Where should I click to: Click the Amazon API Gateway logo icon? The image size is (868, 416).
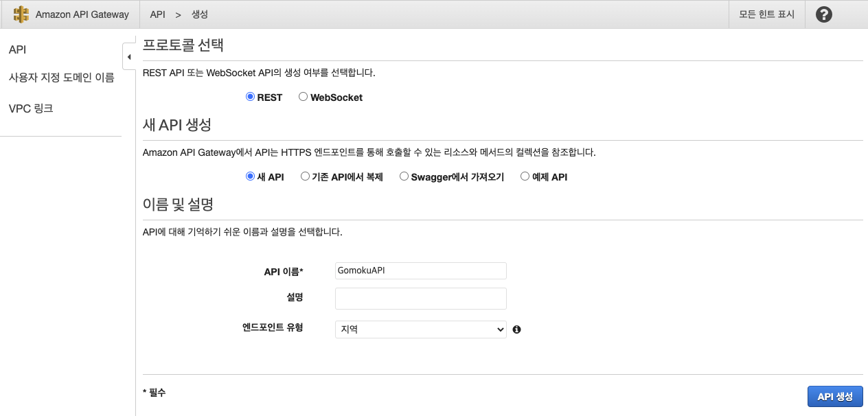(21, 14)
